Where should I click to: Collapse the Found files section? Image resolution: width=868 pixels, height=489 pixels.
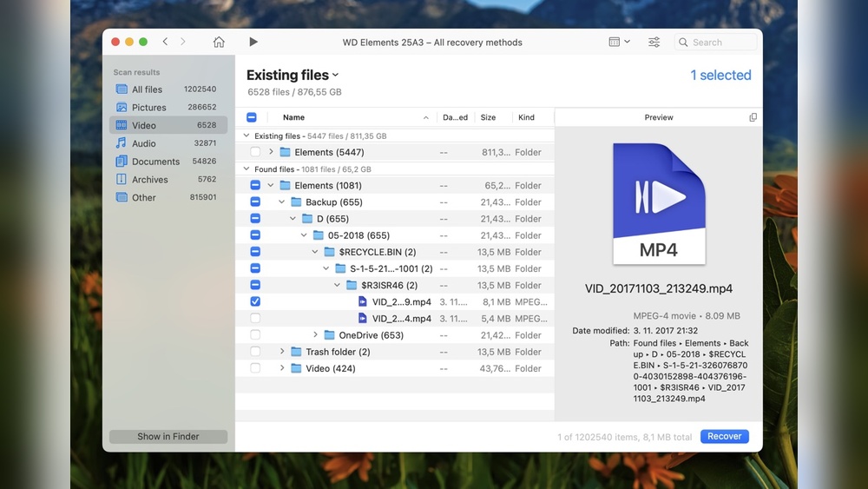click(247, 169)
